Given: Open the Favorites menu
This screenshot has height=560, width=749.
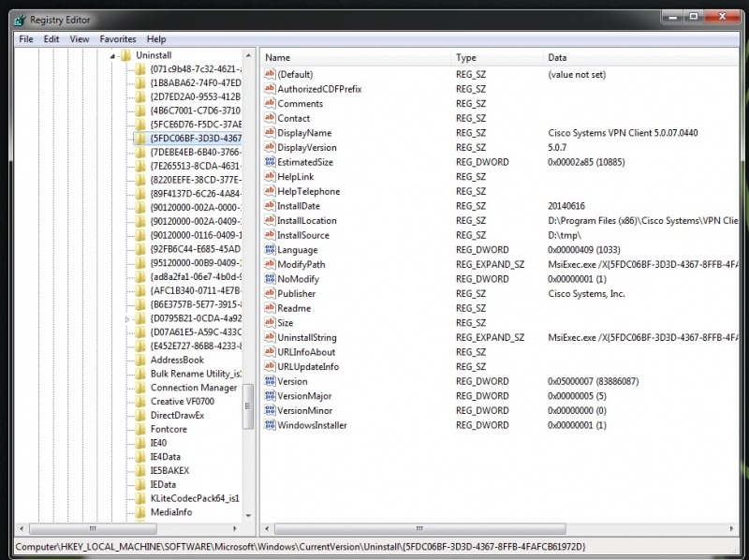Looking at the screenshot, I should click(118, 39).
